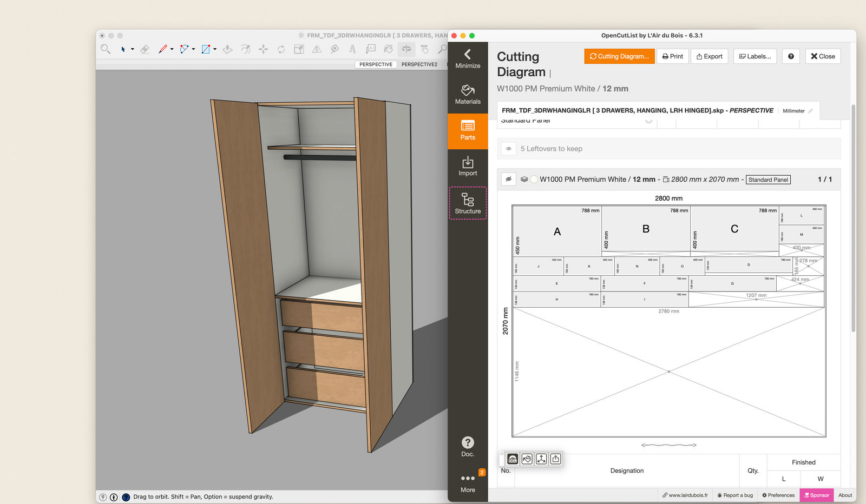Screen dimensions: 866x504
Task: Select the arrow Select tool in SketchUp
Action: coord(123,49)
